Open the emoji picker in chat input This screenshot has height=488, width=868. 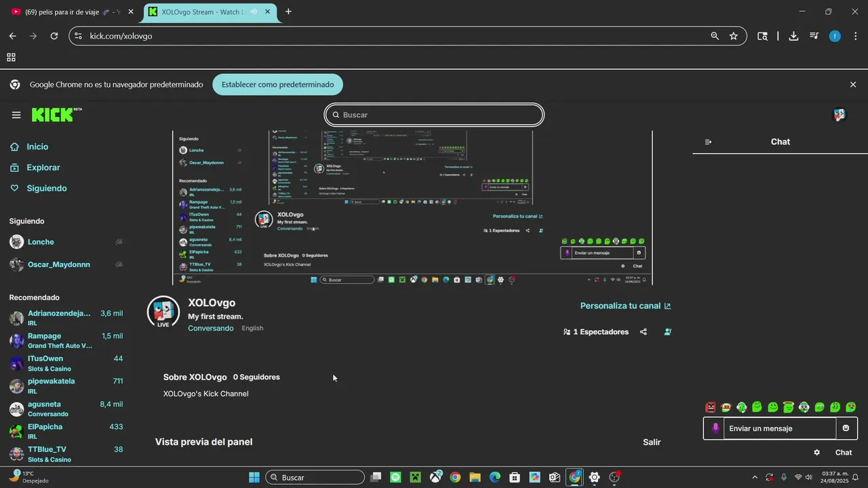[x=846, y=428]
